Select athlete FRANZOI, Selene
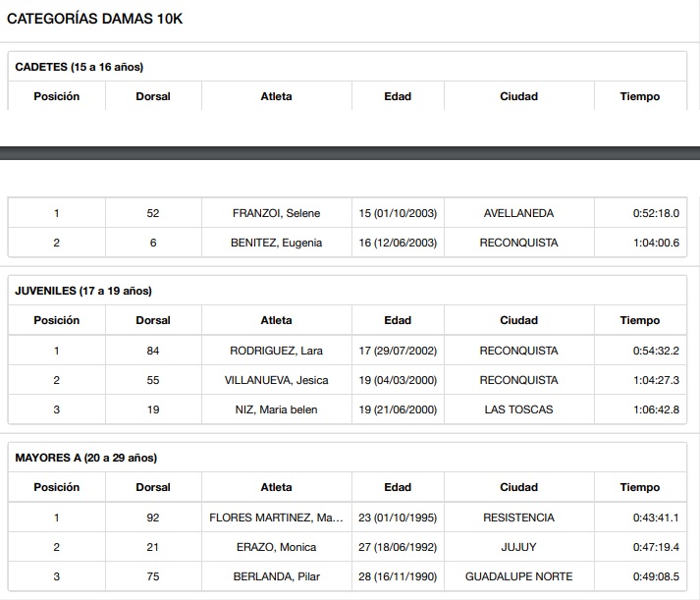700x600 pixels. pyautogui.click(x=276, y=213)
